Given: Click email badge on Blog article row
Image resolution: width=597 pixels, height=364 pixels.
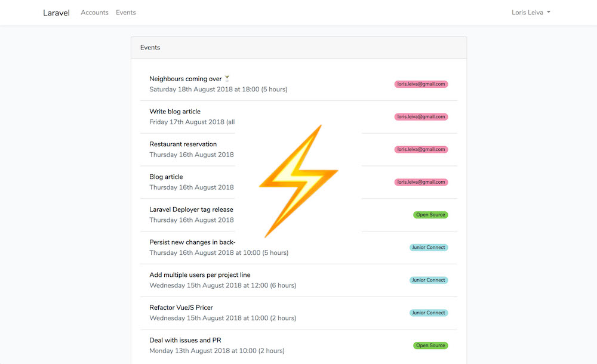Looking at the screenshot, I should click(x=421, y=183).
